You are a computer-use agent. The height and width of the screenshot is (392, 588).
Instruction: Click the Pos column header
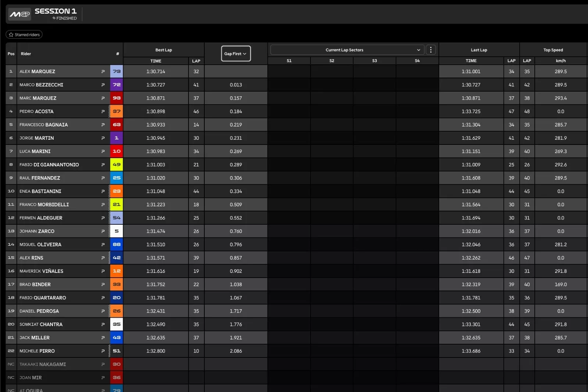click(11, 54)
